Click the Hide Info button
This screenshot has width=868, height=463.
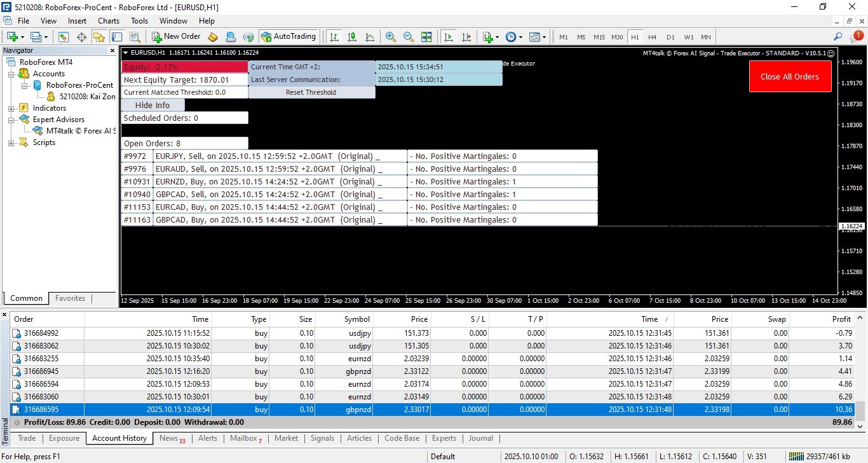(x=153, y=105)
